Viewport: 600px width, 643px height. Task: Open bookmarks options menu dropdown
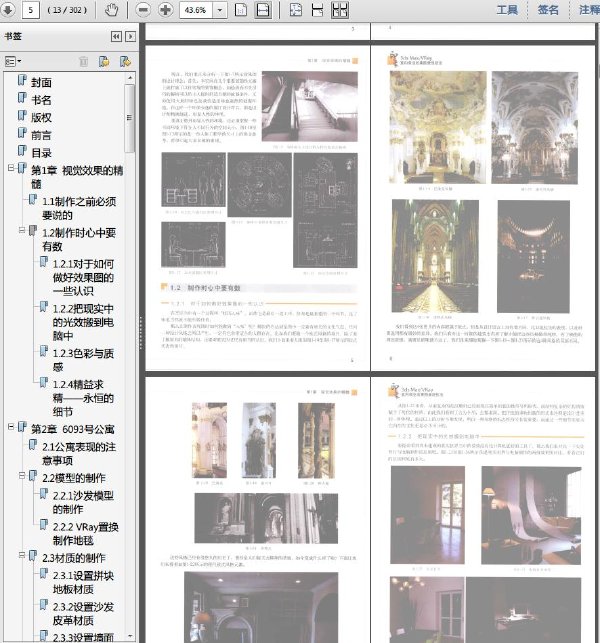coord(13,62)
